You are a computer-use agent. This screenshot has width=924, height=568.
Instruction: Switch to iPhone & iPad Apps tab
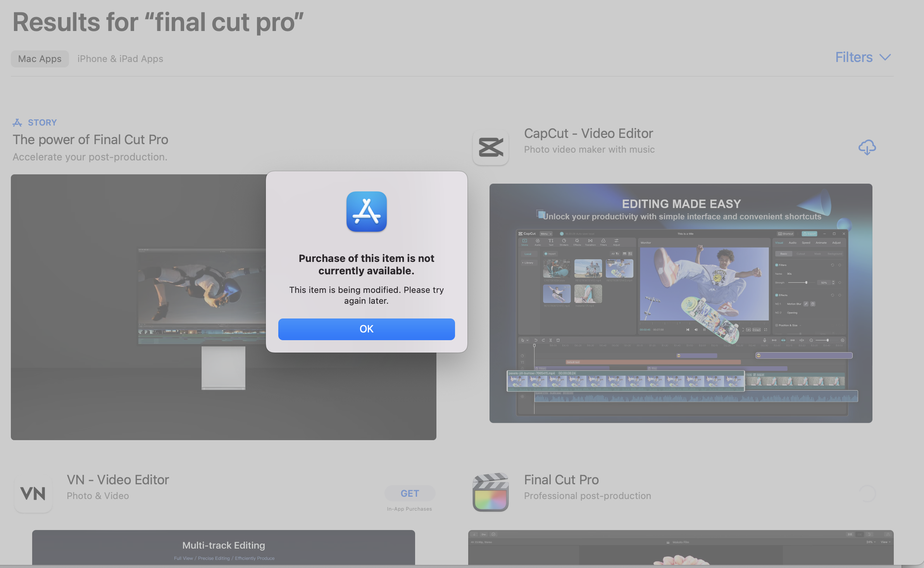click(120, 59)
